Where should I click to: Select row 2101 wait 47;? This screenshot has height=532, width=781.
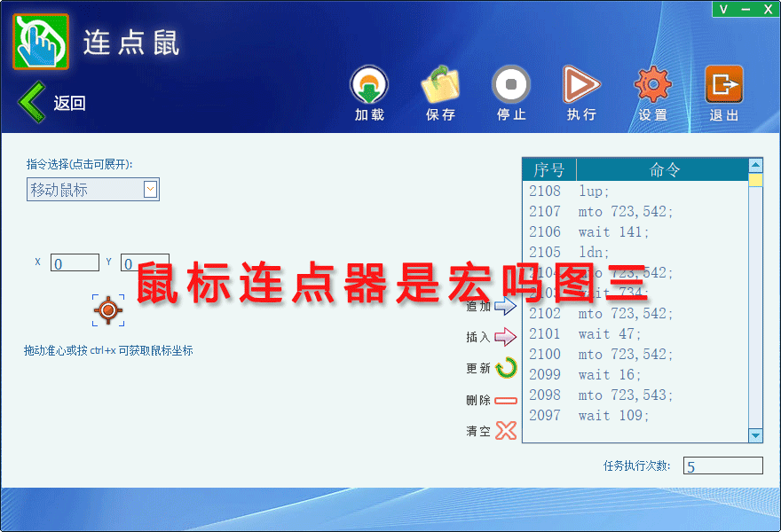click(635, 334)
